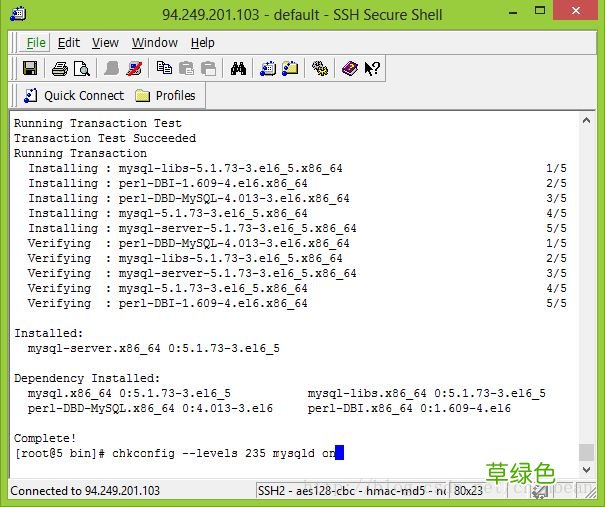This screenshot has width=605, height=507.
Task: Click the 'Running Transaction Test' line
Action: [x=98, y=123]
